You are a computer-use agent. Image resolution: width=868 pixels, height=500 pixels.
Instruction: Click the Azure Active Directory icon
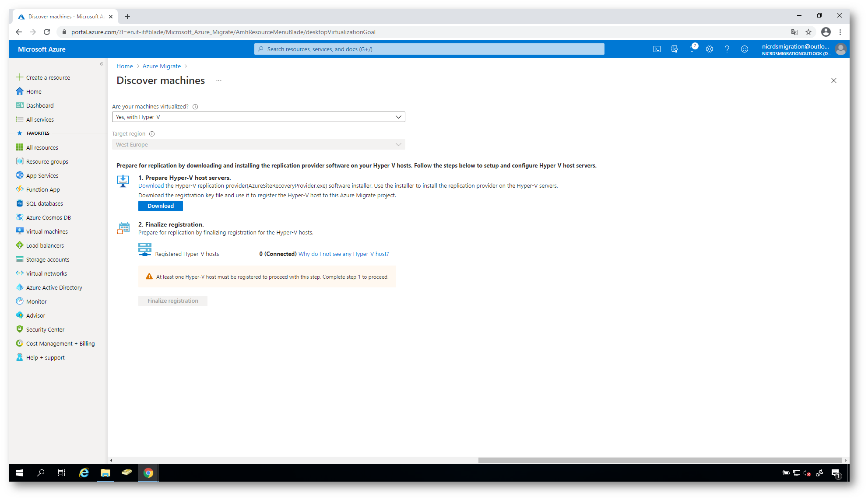20,287
